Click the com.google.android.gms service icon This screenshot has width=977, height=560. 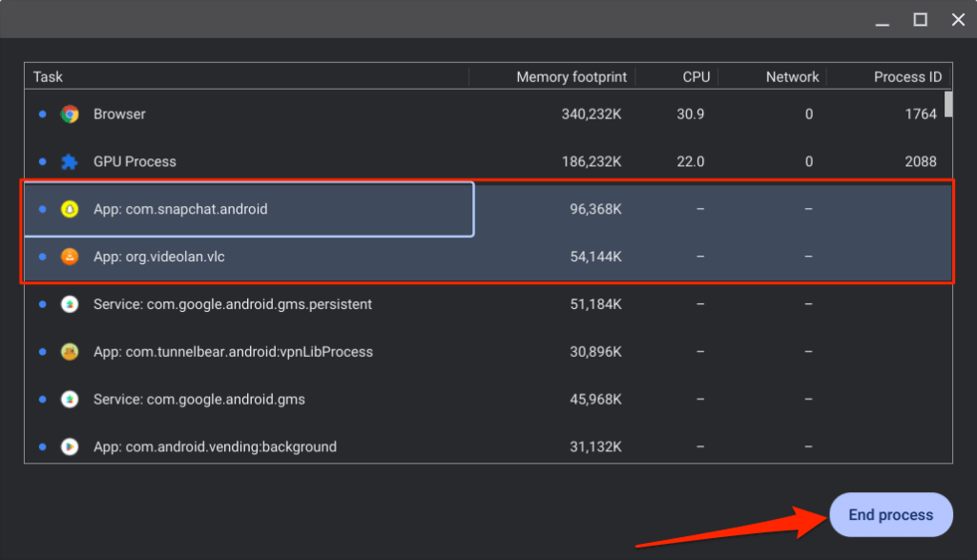click(69, 400)
